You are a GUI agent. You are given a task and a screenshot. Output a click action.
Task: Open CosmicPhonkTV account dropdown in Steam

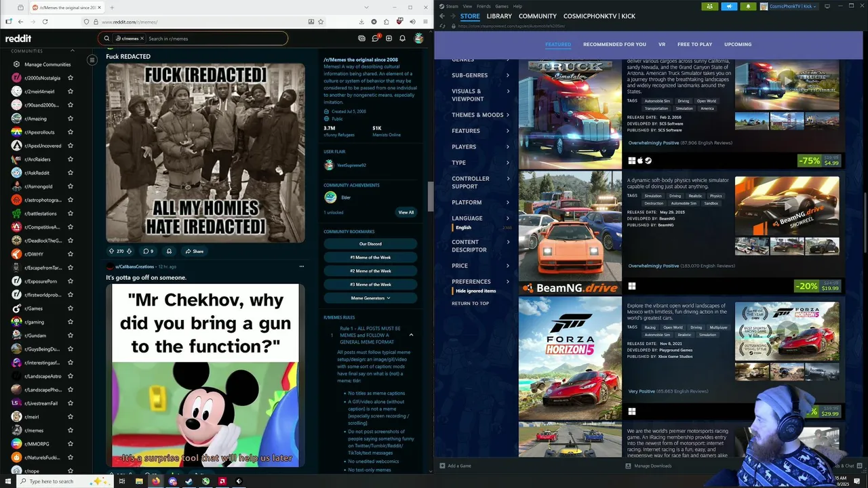[789, 6]
